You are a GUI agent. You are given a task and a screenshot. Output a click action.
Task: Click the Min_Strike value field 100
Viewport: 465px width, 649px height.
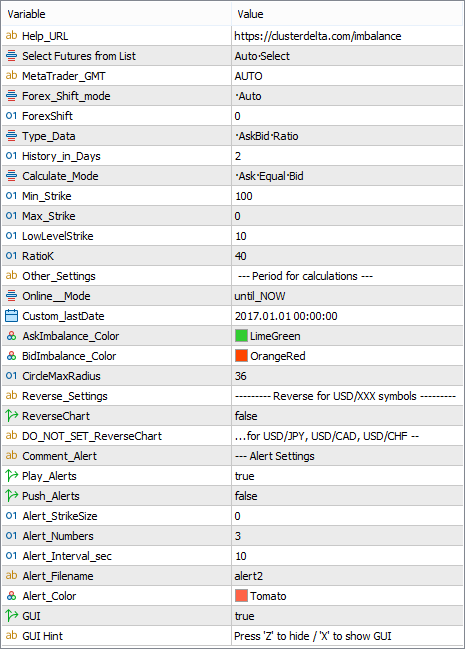tap(347, 196)
